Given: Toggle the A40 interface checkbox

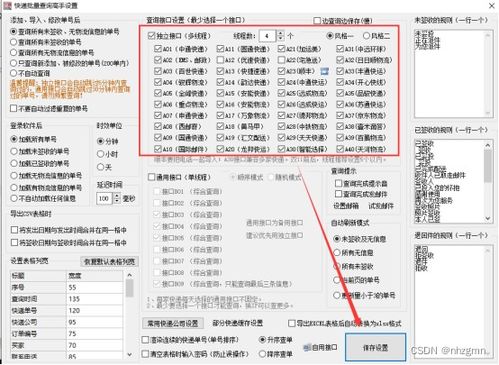Looking at the screenshot, I should pos(340,149).
